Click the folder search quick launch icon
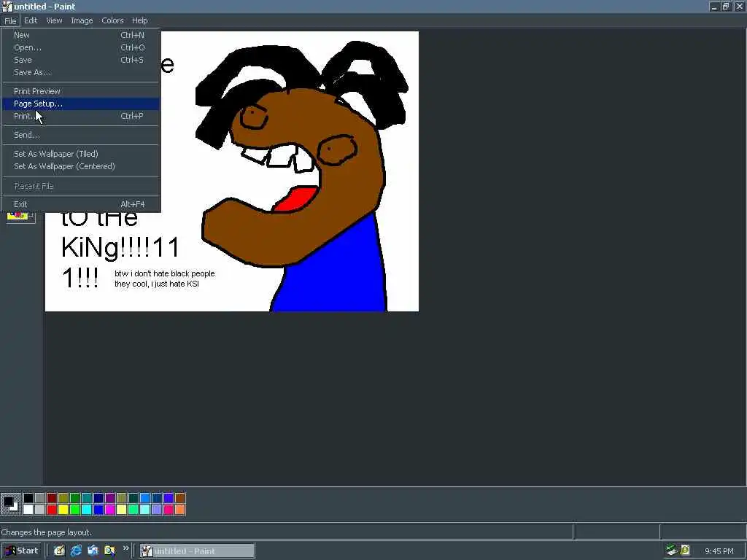This screenshot has height=560, width=747. [x=109, y=551]
